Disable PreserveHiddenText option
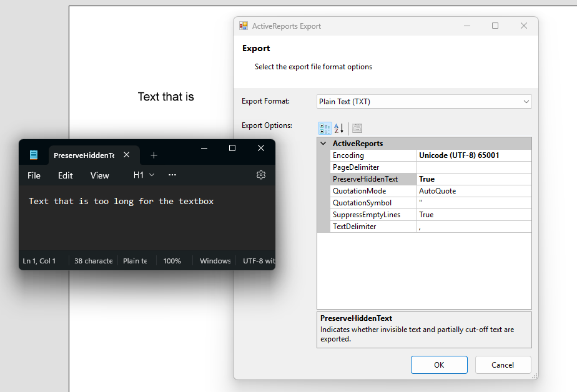The image size is (577, 392). [x=475, y=179]
